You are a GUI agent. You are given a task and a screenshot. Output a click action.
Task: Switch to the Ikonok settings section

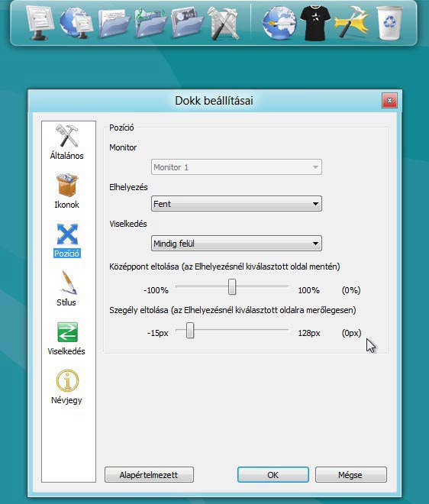click(x=67, y=191)
